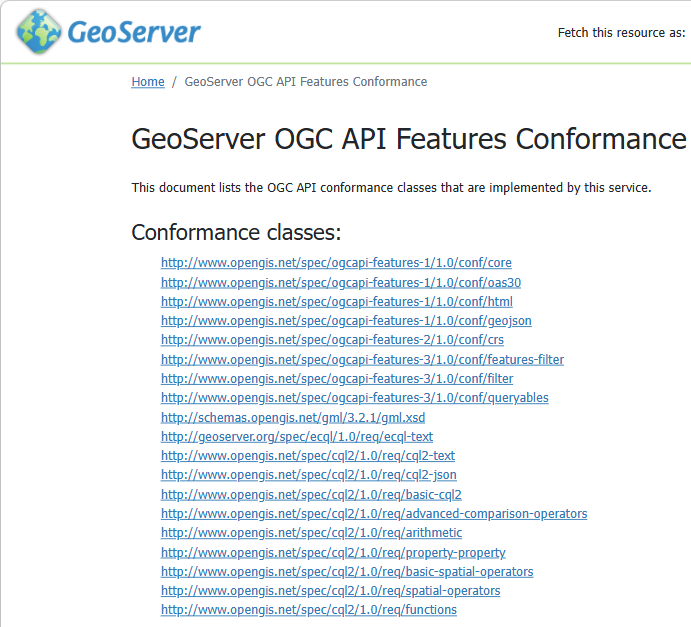Open the conf/features-filter link

(362, 359)
